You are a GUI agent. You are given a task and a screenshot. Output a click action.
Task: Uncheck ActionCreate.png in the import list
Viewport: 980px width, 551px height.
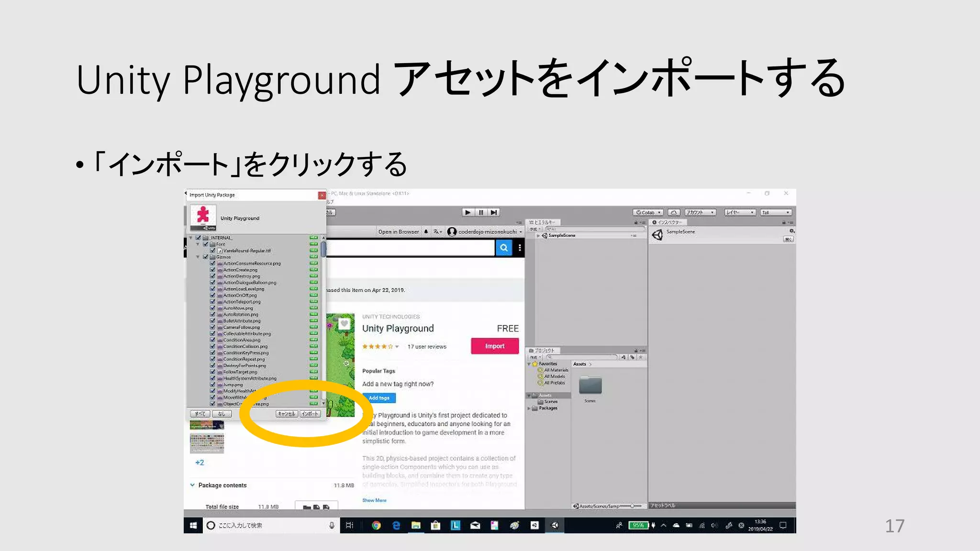click(212, 270)
